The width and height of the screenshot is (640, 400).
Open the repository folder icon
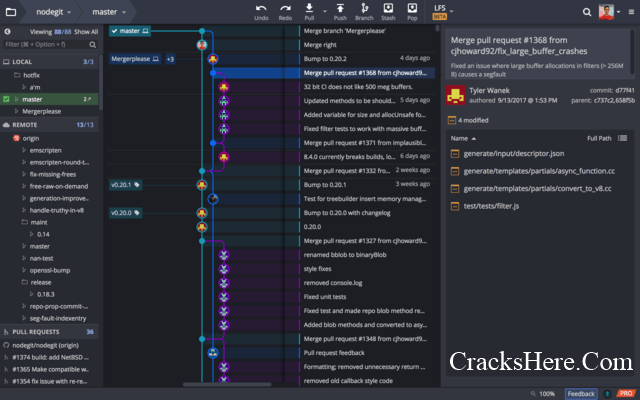tap(11, 12)
